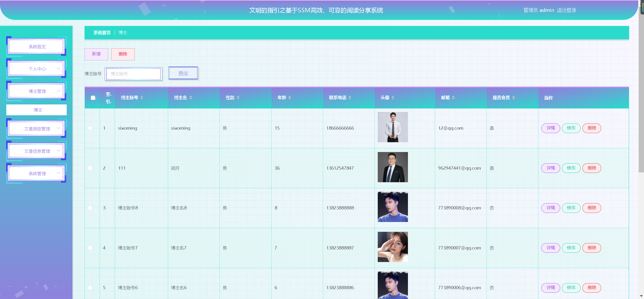Sort by 联系电话 column icon
The image size is (644, 299).
click(x=350, y=98)
